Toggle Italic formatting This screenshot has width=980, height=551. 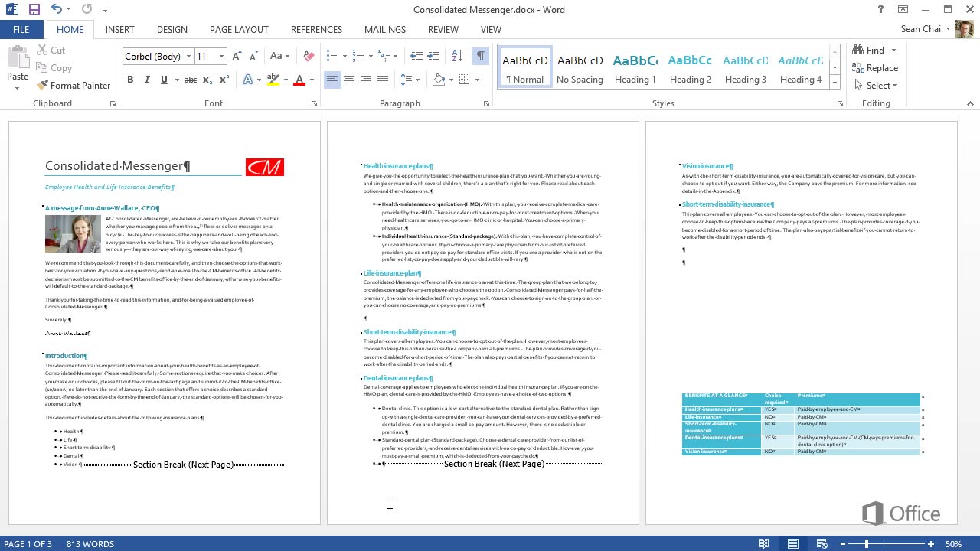pos(147,80)
